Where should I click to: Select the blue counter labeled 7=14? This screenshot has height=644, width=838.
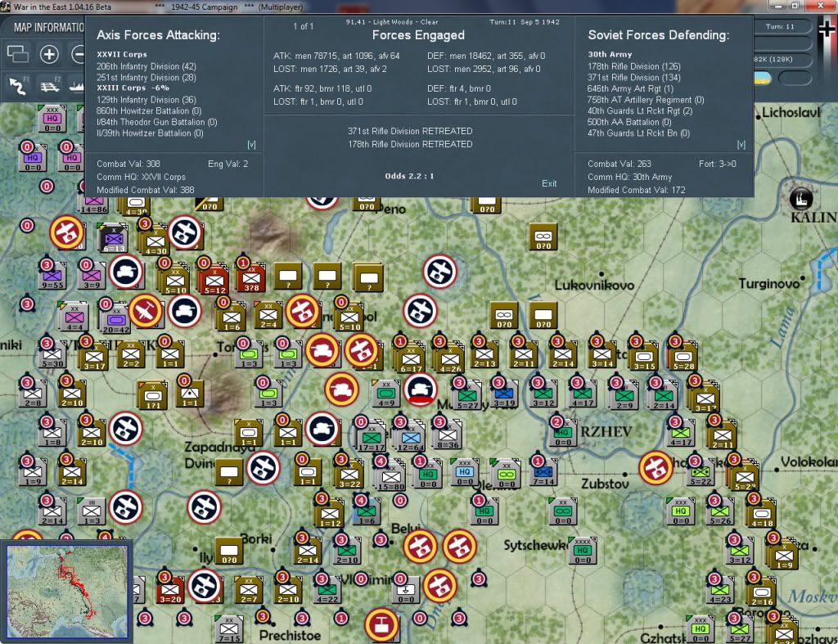click(x=543, y=472)
